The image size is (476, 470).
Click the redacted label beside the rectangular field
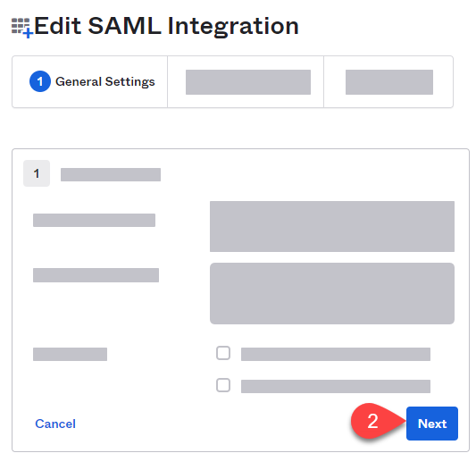[x=94, y=221]
